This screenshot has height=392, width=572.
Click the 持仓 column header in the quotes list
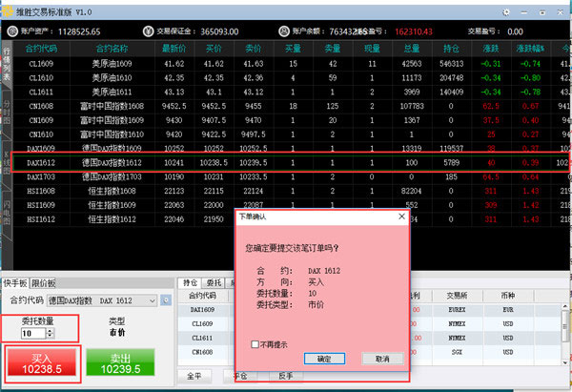(451, 49)
